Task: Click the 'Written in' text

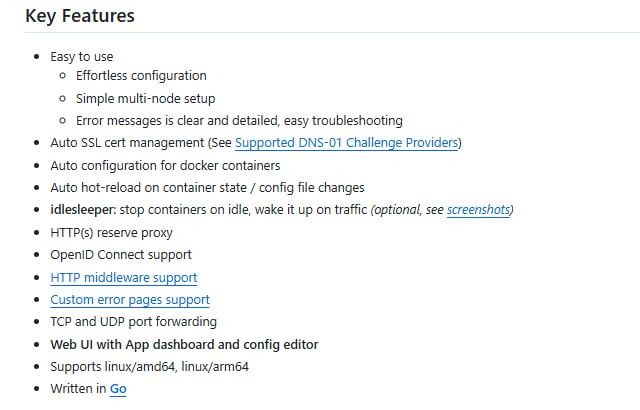Action: coord(77,389)
